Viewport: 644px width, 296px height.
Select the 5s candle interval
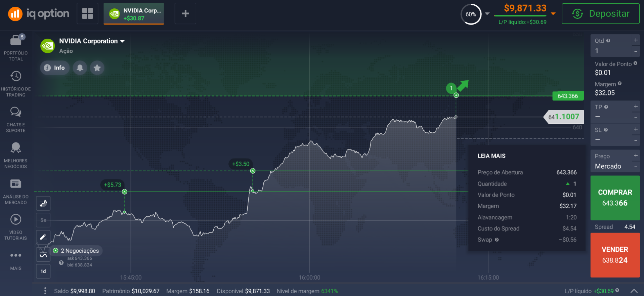[x=43, y=220]
